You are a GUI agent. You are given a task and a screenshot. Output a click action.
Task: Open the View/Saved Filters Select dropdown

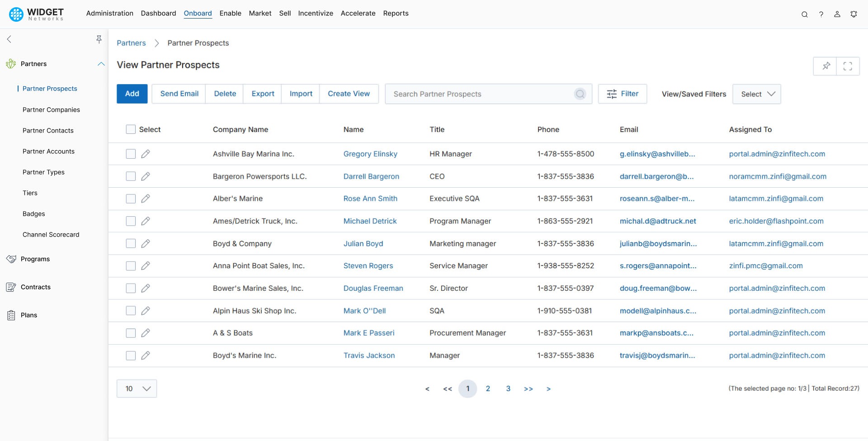[756, 94]
